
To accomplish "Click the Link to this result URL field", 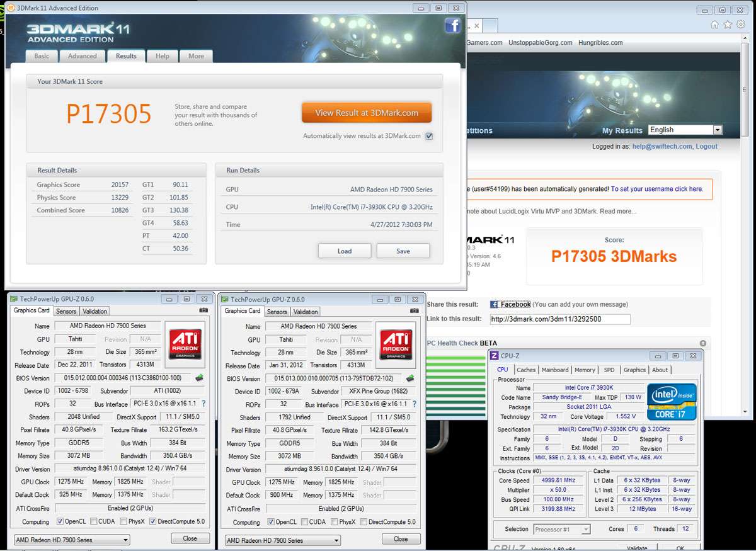I will coord(559,319).
